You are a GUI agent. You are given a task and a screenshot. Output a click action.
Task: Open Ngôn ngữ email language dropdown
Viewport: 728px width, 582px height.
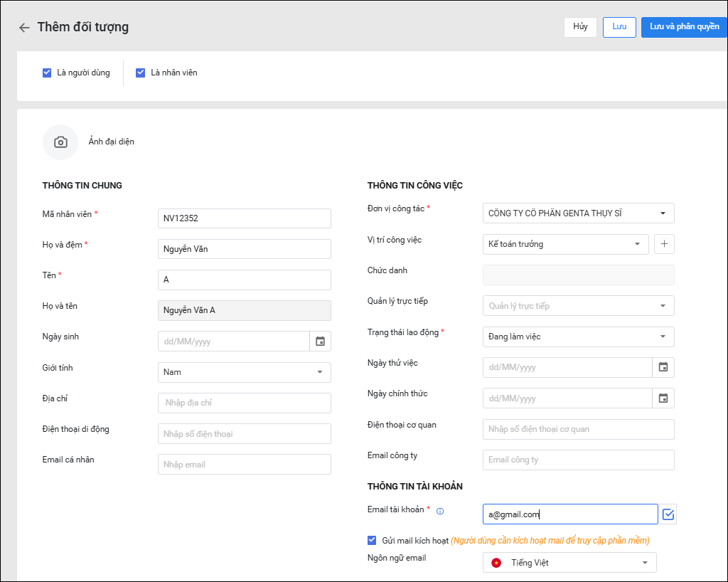click(x=569, y=563)
